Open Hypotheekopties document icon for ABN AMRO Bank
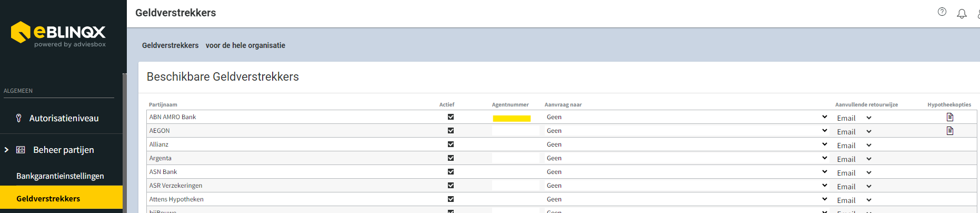The height and width of the screenshot is (213, 980). coord(950,117)
